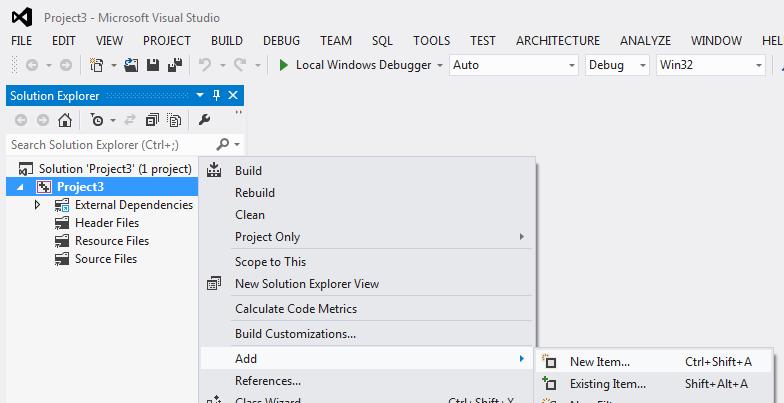
Task: Open the Redo history dropdown arrow
Action: click(258, 66)
